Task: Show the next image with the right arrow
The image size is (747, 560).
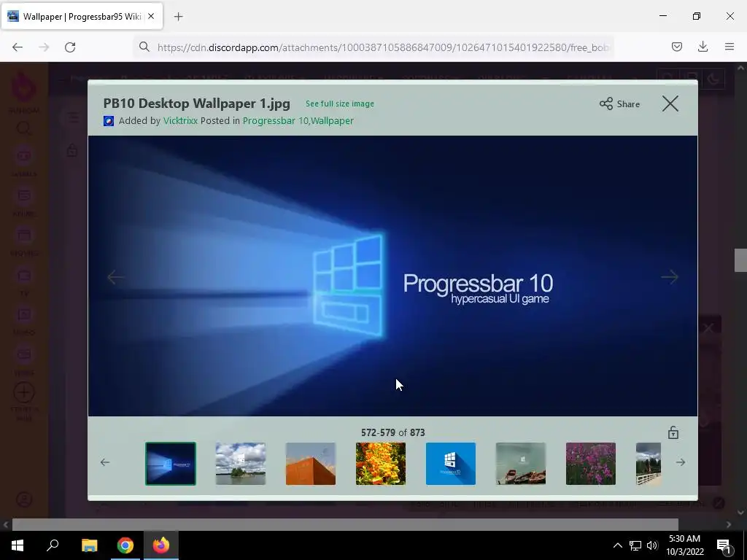Action: coord(670,276)
